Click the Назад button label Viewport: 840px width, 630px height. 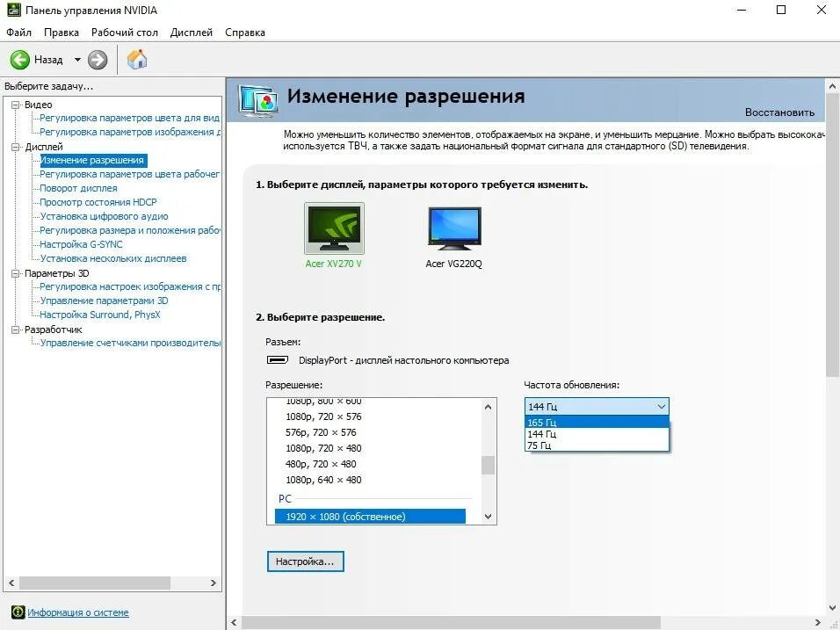pyautogui.click(x=48, y=60)
